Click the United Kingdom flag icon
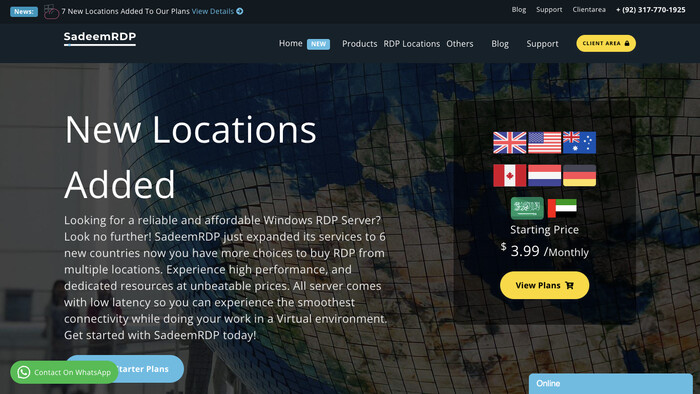Image resolution: width=700 pixels, height=394 pixels. click(509, 143)
